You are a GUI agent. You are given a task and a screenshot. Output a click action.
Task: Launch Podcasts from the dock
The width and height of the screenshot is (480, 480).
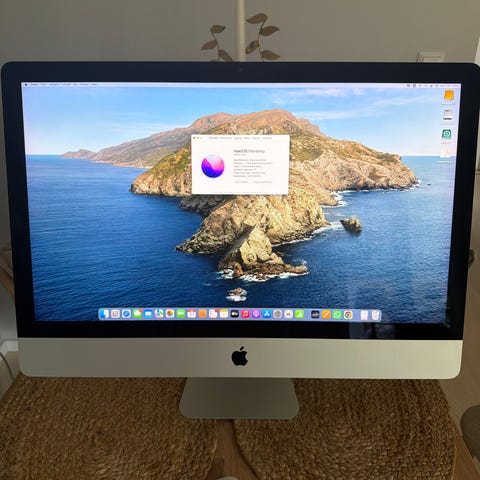tap(256, 314)
